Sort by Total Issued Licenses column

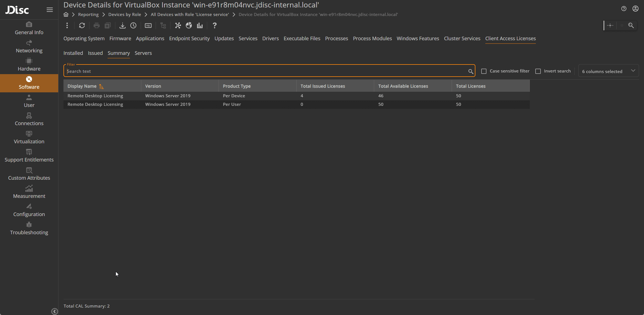click(323, 86)
